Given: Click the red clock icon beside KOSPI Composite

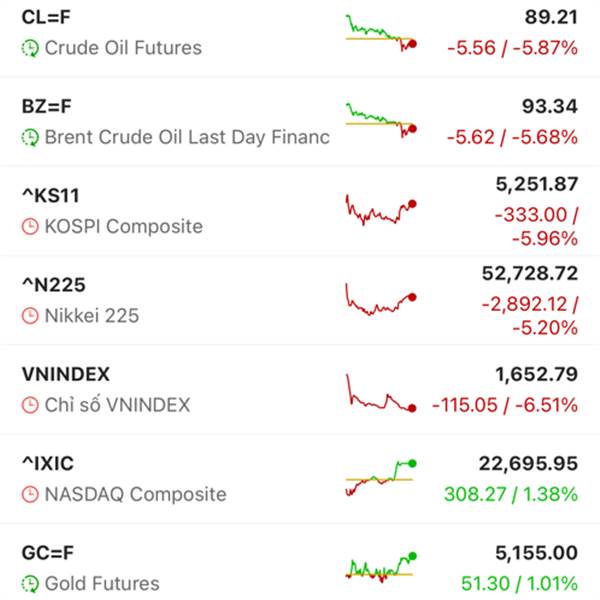Looking at the screenshot, I should pos(30,227).
